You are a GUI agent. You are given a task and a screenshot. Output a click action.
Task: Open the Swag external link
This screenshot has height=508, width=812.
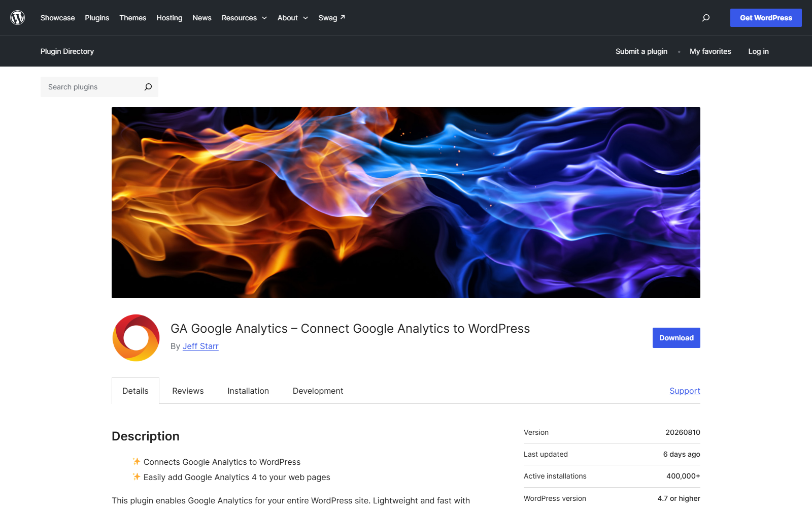pos(332,18)
